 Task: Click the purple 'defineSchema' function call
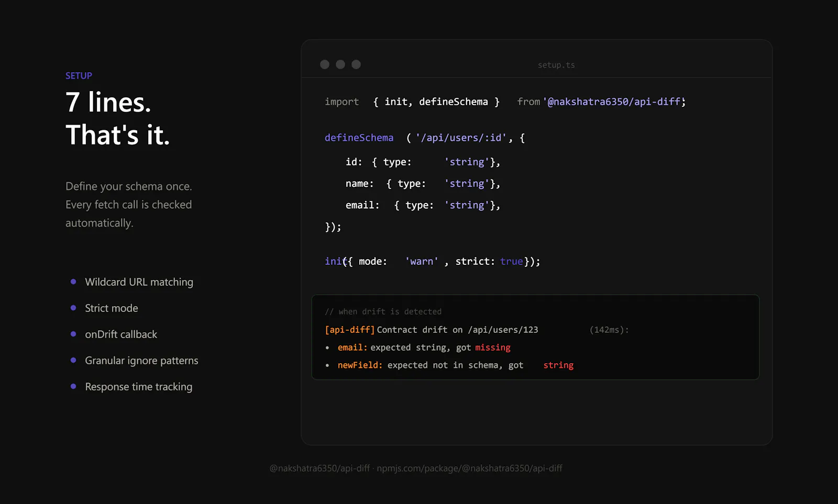coord(359,138)
